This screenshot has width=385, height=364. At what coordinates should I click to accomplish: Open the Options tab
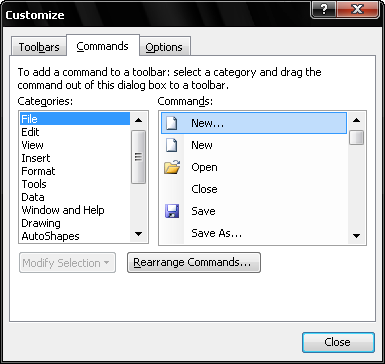click(164, 47)
